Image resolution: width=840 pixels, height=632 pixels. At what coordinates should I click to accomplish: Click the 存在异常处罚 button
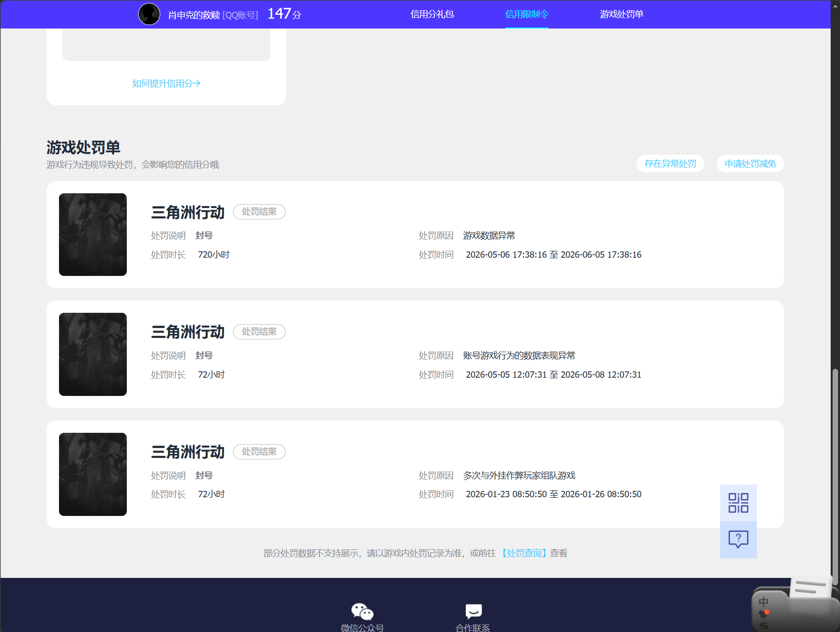tap(670, 164)
